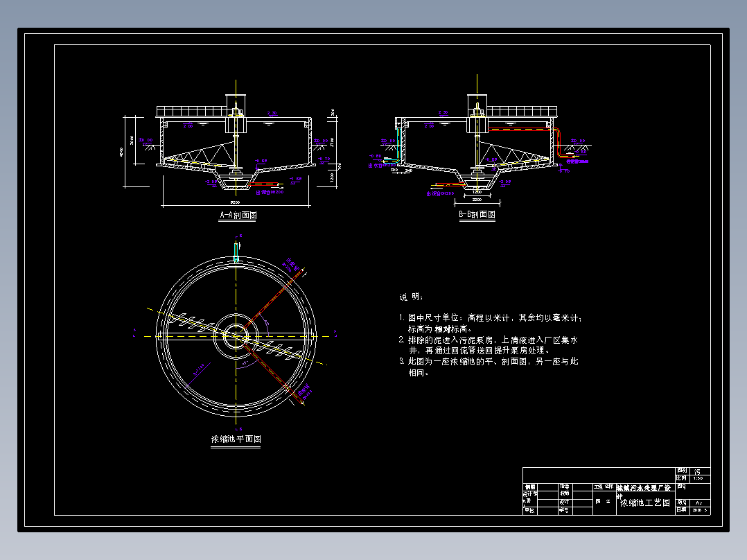Click '出泥管DN200' label in A-A section

[x=270, y=193]
